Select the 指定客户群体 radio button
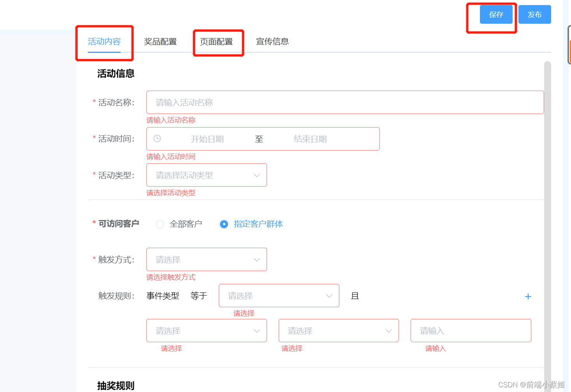Screen dimensions: 571x392 tap(224, 224)
